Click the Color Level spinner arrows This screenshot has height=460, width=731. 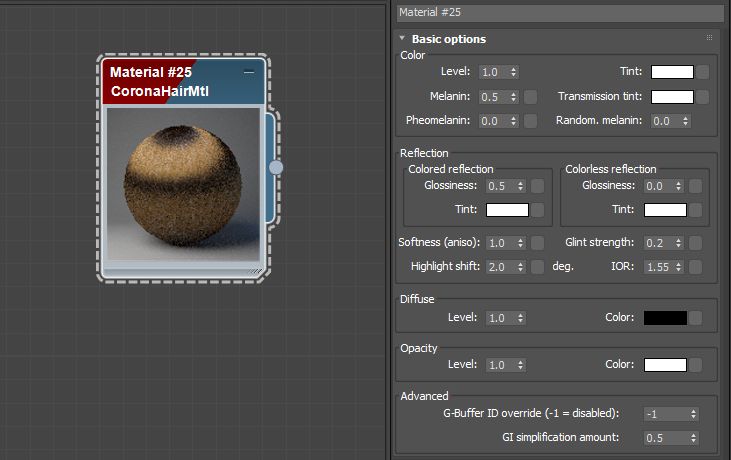(513, 72)
